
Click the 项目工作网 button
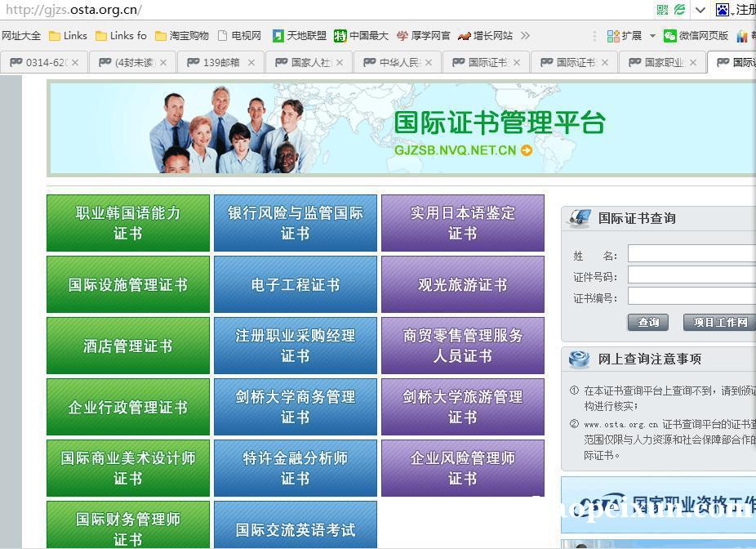[719, 323]
